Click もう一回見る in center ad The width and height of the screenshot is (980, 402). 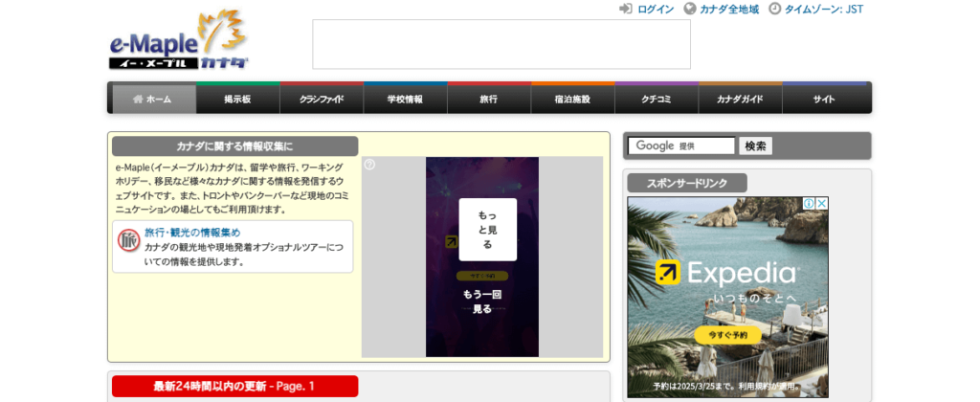pos(482,301)
